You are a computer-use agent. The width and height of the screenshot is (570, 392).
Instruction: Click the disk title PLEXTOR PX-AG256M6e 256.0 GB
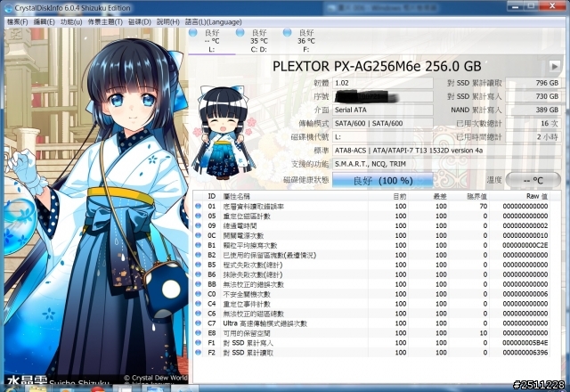tap(377, 66)
